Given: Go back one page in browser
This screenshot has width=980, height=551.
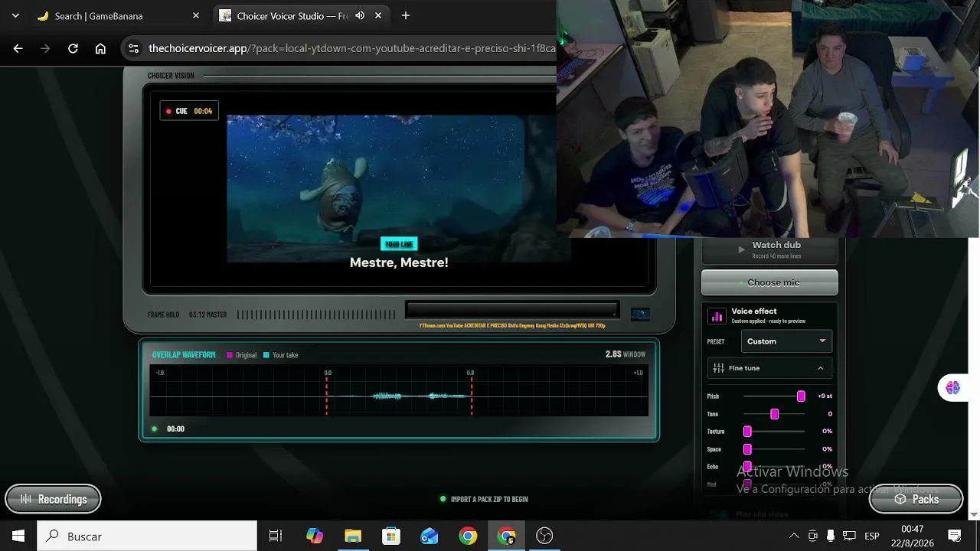Looking at the screenshot, I should pyautogui.click(x=18, y=48).
